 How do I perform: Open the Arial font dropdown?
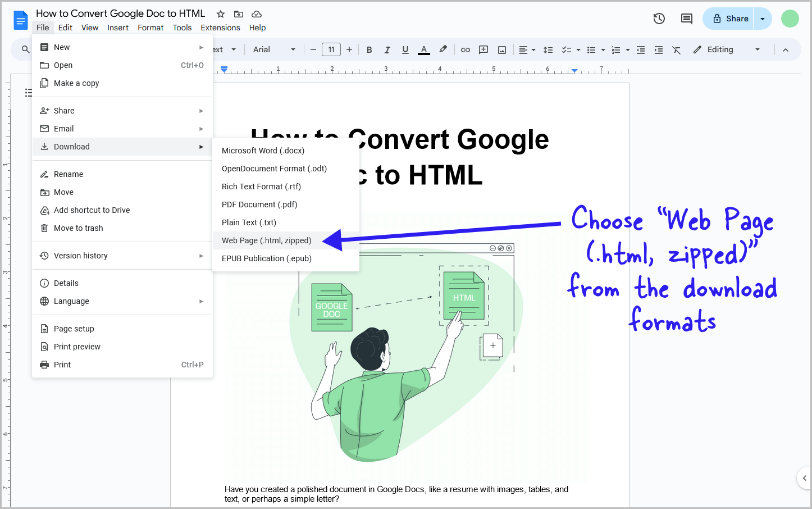tap(274, 49)
